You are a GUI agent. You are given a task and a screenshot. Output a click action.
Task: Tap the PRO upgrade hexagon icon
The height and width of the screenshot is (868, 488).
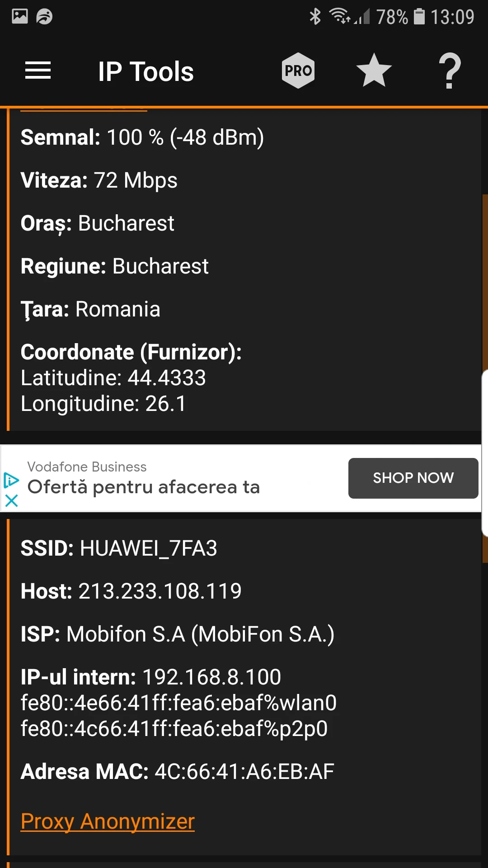tap(298, 71)
